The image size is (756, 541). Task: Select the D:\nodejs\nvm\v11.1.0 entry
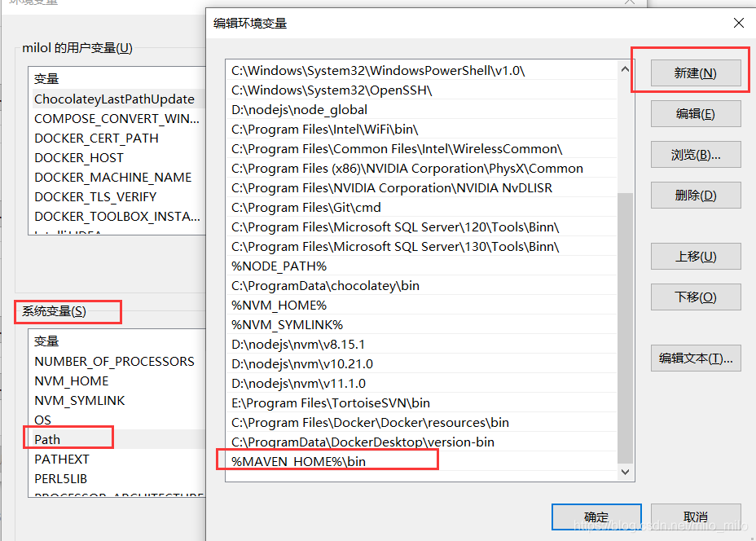(421, 383)
